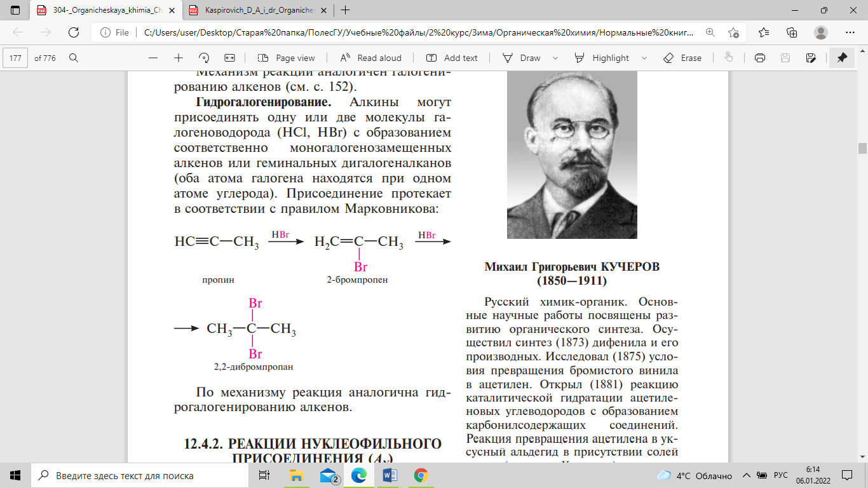
Task: Unpin the PDF toolbar
Action: (842, 58)
